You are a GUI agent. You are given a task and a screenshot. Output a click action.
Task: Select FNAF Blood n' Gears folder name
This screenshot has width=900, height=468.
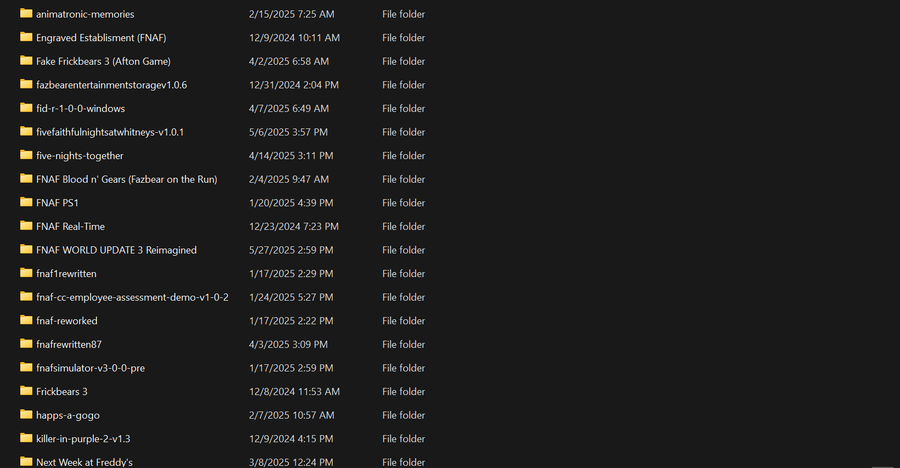[x=126, y=179]
